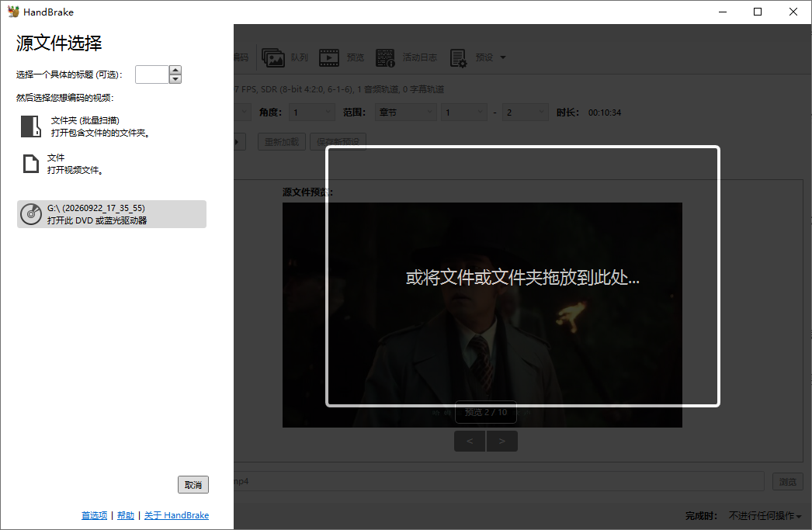Open the end chapter dropdown showing 2
812x530 pixels.
(525, 113)
